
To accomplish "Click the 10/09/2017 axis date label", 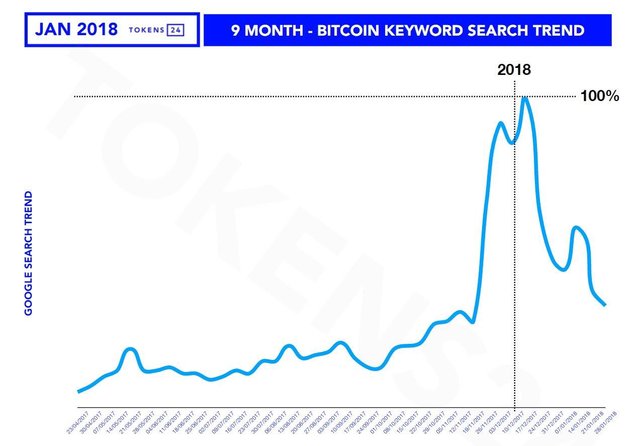I will tap(342, 422).
